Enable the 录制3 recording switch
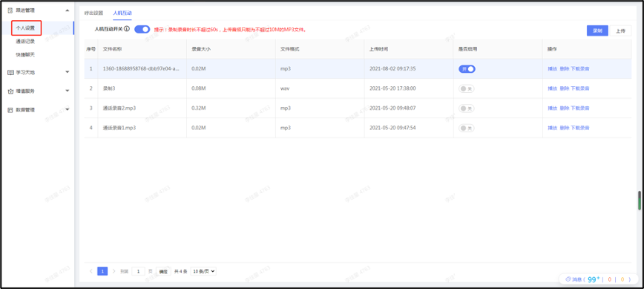 click(x=467, y=88)
